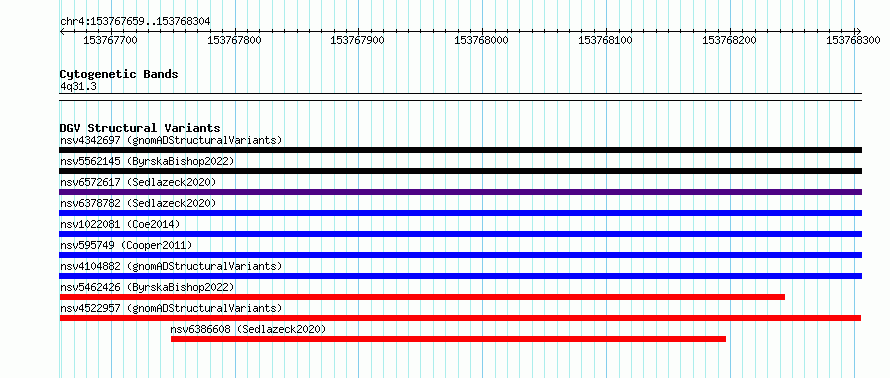Click the chr4:153767659..153768304 region label

135,21
